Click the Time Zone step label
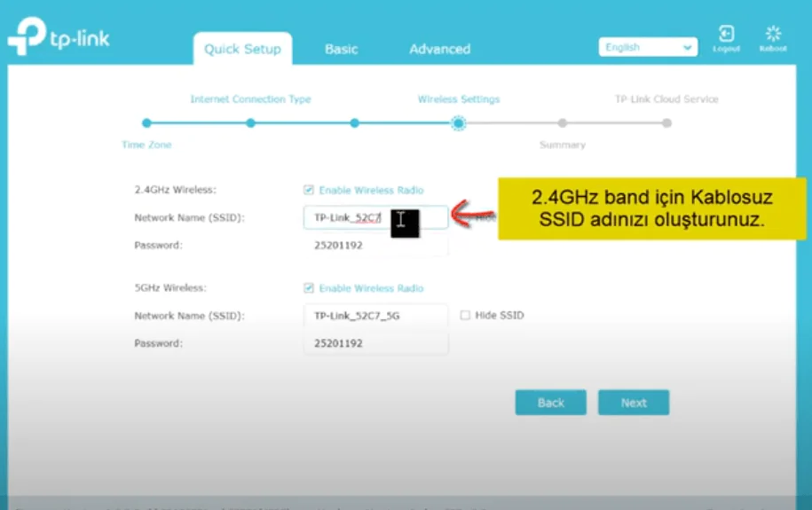Viewport: 812px width, 510px height. 146,145
